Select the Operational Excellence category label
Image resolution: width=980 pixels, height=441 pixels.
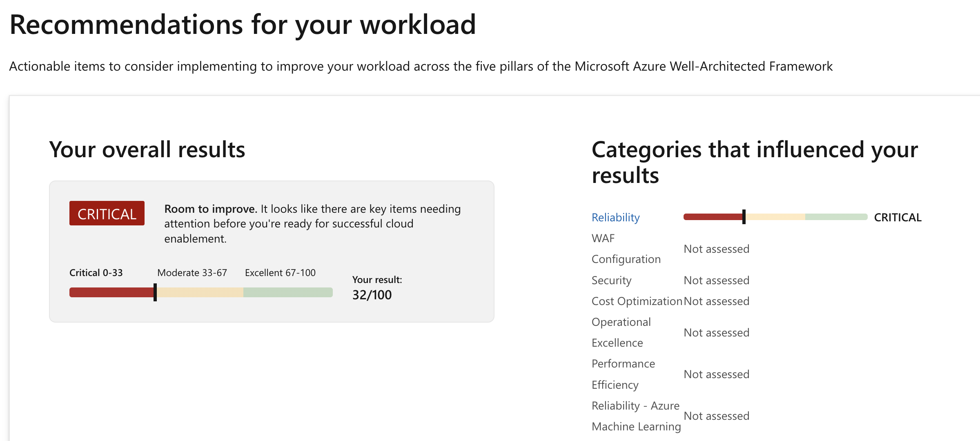(x=621, y=332)
